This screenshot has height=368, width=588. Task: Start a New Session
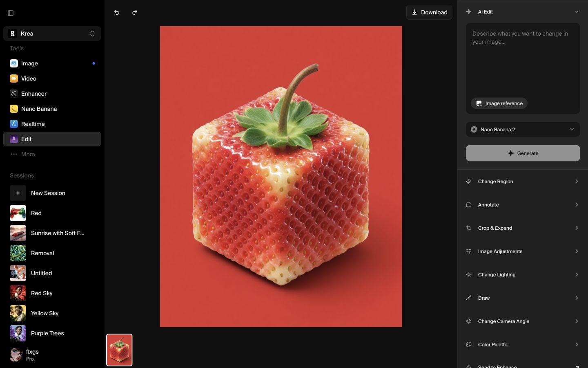pyautogui.click(x=52, y=193)
